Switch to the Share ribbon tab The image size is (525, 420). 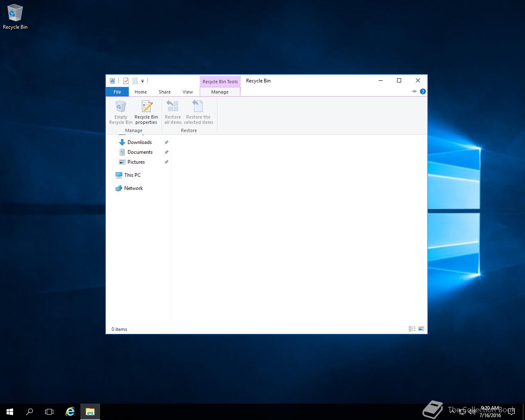[164, 92]
